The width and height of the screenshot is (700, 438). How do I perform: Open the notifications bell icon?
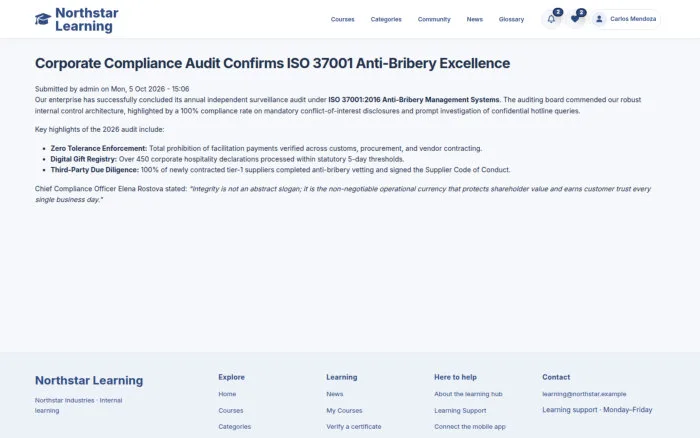coord(551,19)
